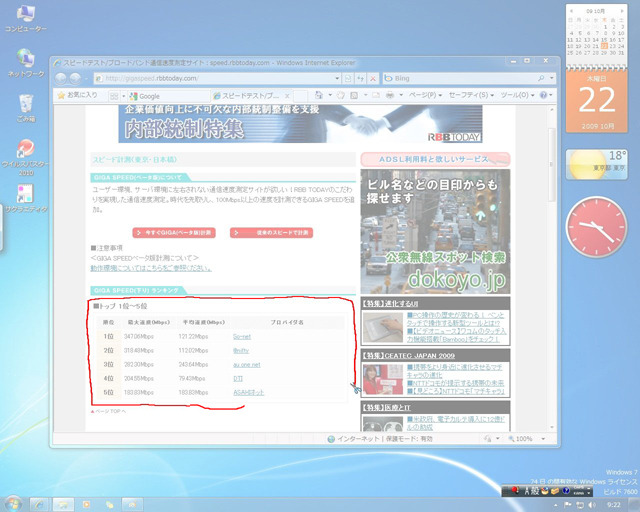Expand the Home button dropdown arrow
This screenshot has width=640, height=512.
tap(330, 95)
